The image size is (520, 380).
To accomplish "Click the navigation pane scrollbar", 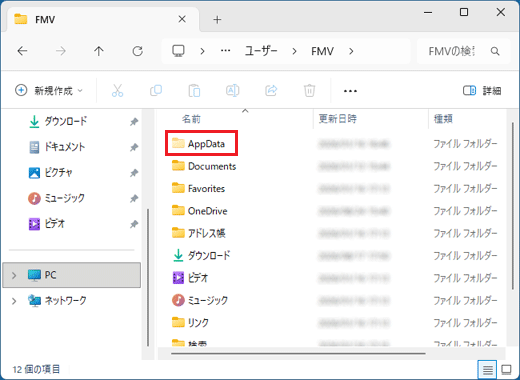I will click(148, 277).
